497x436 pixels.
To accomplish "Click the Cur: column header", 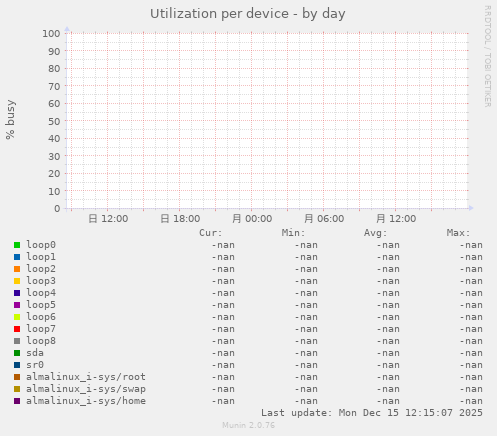I will [x=211, y=233].
